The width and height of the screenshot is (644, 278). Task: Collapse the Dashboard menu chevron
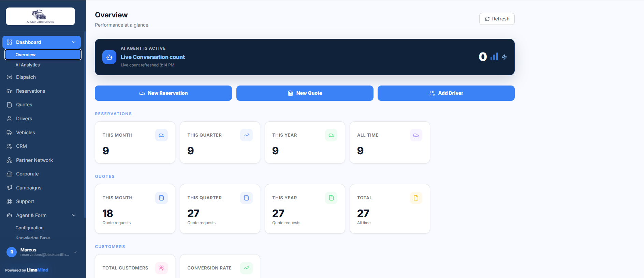pyautogui.click(x=74, y=42)
